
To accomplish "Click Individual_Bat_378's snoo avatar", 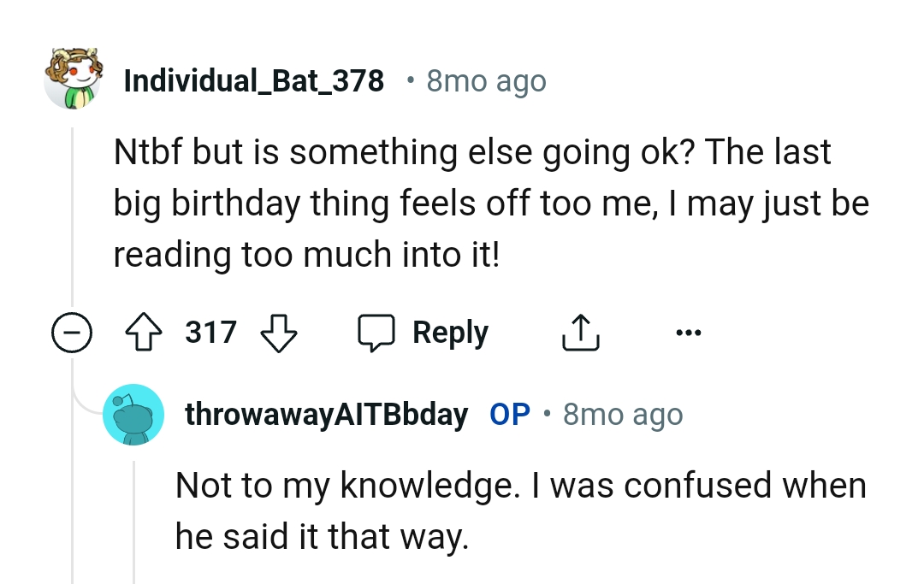I will [x=74, y=78].
